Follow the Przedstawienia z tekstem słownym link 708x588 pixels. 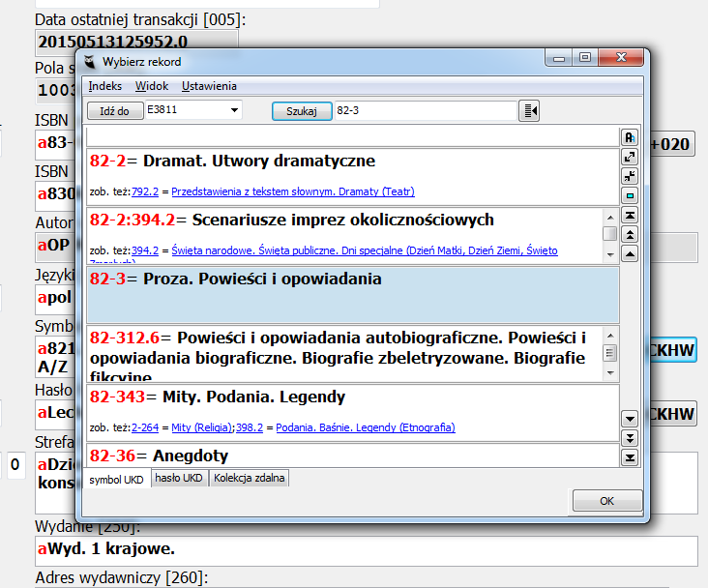pos(276,191)
